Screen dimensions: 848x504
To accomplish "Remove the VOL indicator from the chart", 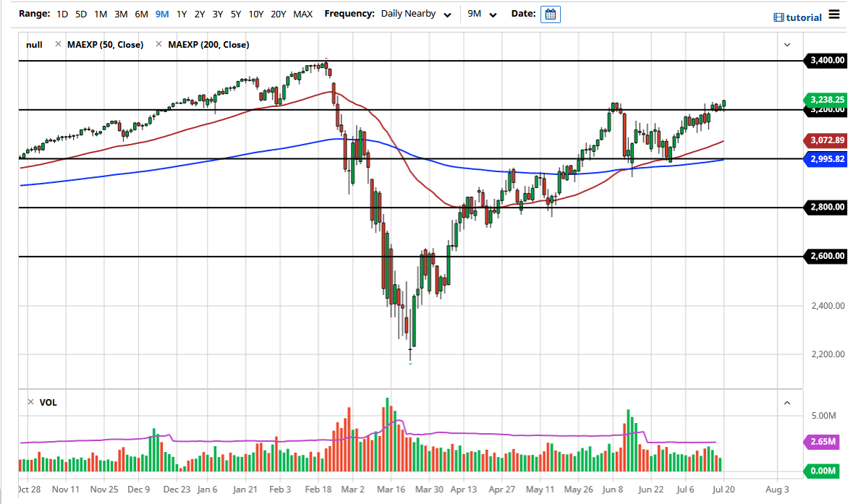I will 30,402.
